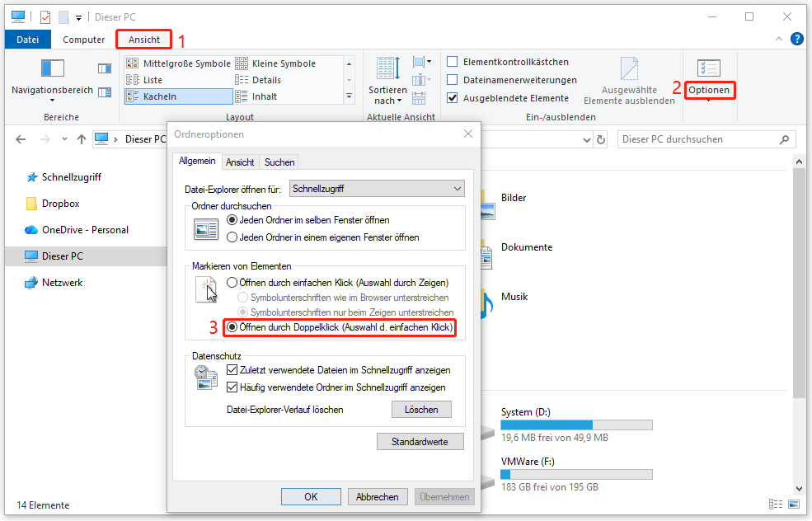The width and height of the screenshot is (812, 521).
Task: Select OneDrive - Personal in sidebar
Action: [76, 230]
